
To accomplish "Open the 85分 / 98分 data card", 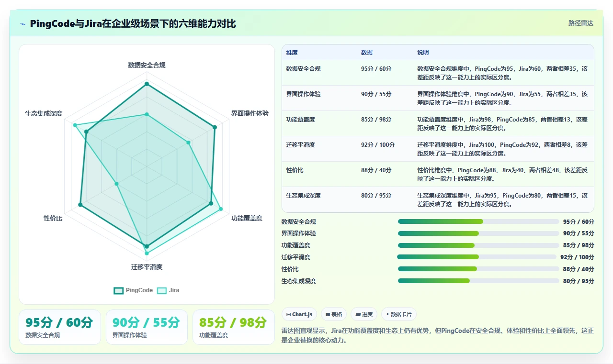I will point(233,327).
